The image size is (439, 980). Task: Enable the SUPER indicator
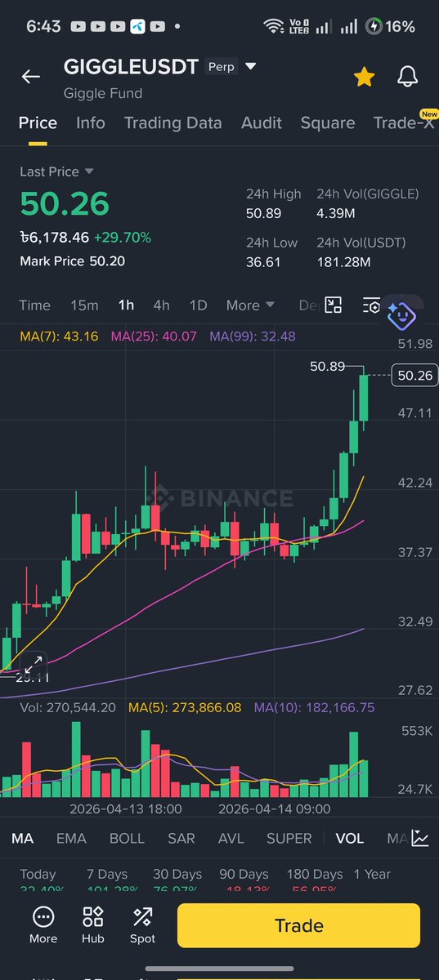tap(289, 838)
